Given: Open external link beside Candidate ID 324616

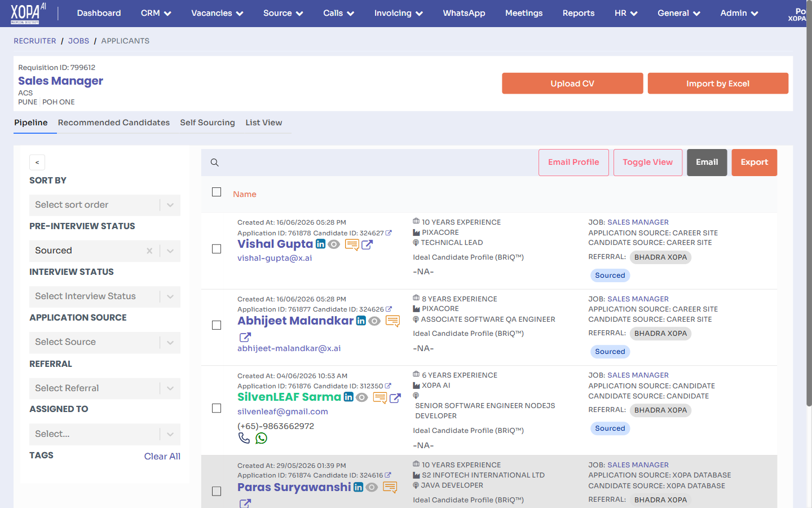Looking at the screenshot, I should [388, 475].
